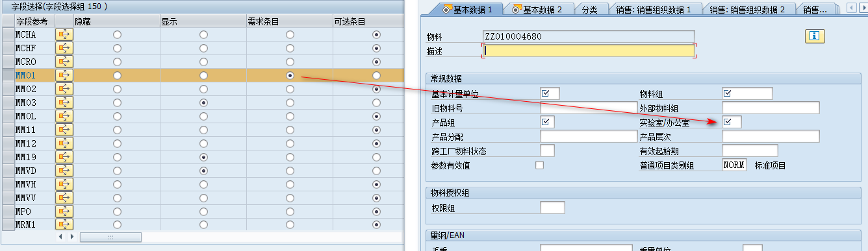Open the 分类 tab
The image size is (868, 251).
590,9
